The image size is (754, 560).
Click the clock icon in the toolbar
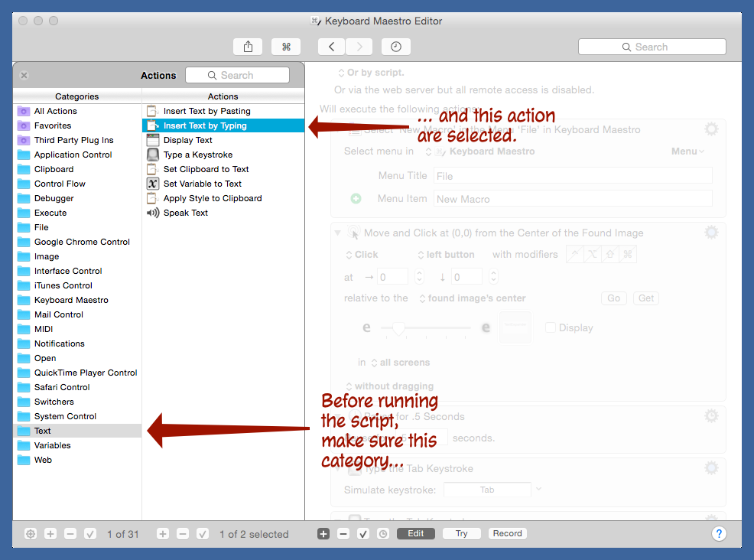pyautogui.click(x=395, y=46)
